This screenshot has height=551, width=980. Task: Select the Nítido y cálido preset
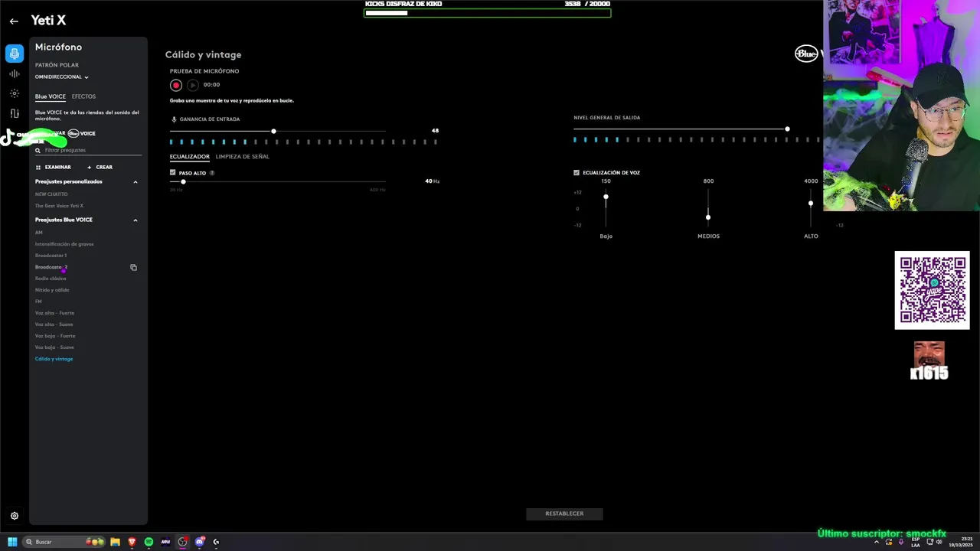[x=52, y=290]
